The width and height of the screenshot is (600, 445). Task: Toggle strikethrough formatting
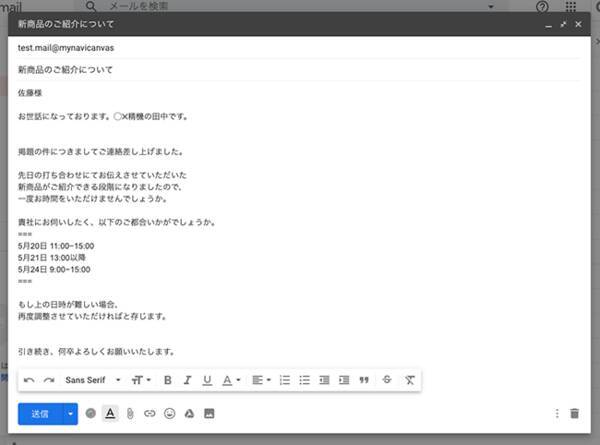point(387,380)
